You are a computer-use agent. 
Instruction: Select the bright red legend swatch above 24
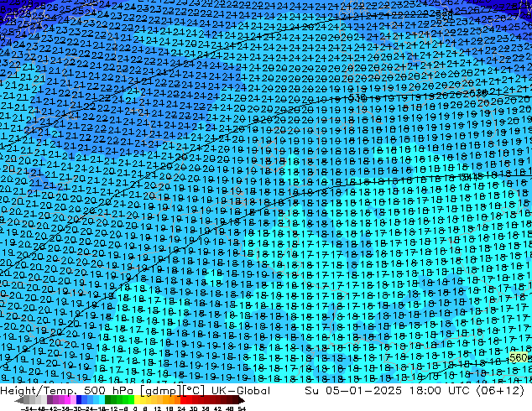[x=184, y=399]
